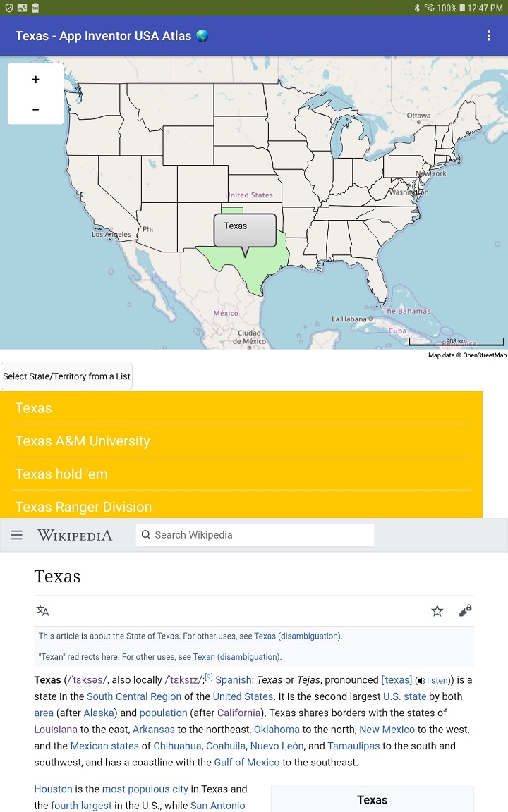Select Texas A&M University from the results list
The height and width of the screenshot is (812, 508).
83,441
